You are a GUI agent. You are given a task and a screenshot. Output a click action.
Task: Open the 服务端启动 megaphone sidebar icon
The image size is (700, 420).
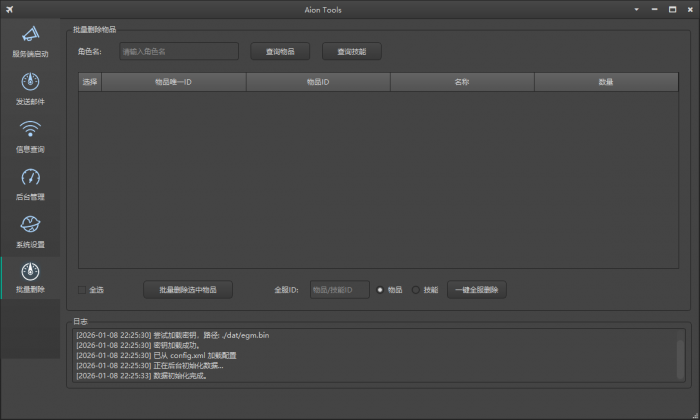point(30,34)
